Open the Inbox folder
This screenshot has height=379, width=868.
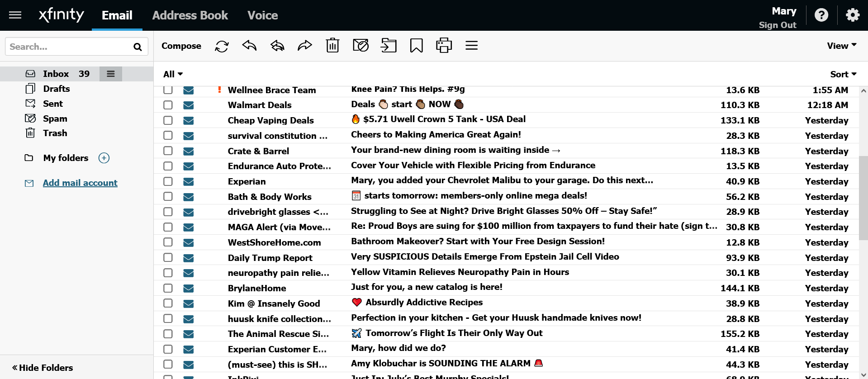(56, 74)
